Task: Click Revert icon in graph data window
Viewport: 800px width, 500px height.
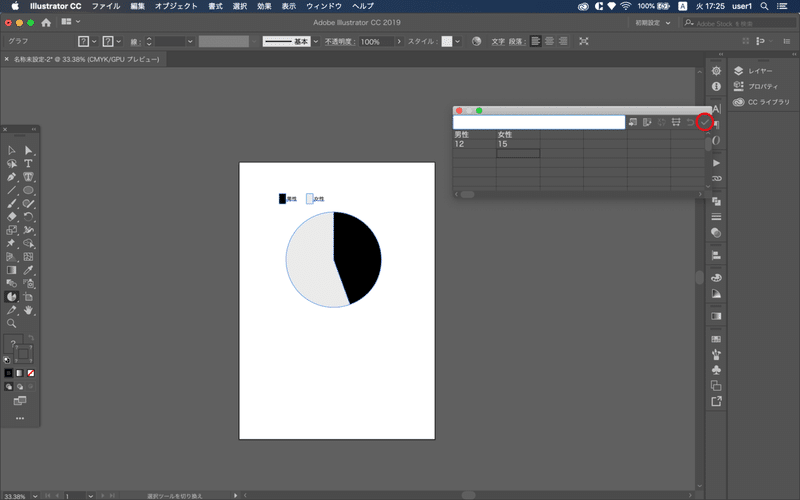Action: [690, 122]
